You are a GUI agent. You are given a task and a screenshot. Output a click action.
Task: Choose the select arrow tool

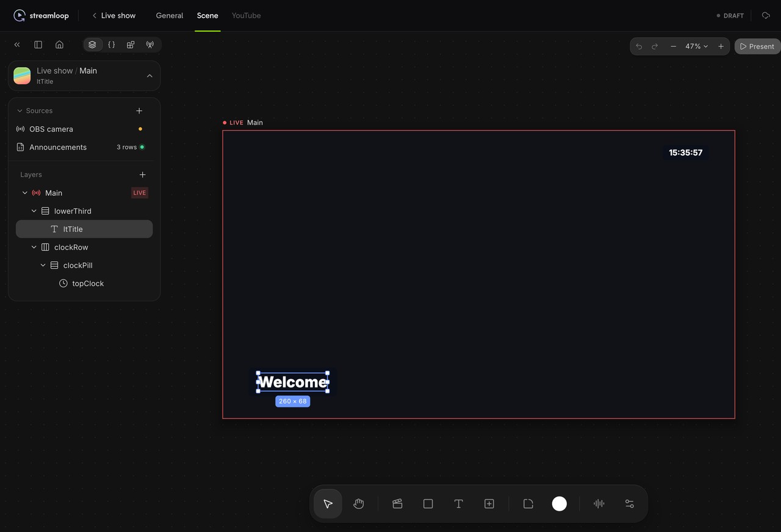[x=328, y=503]
